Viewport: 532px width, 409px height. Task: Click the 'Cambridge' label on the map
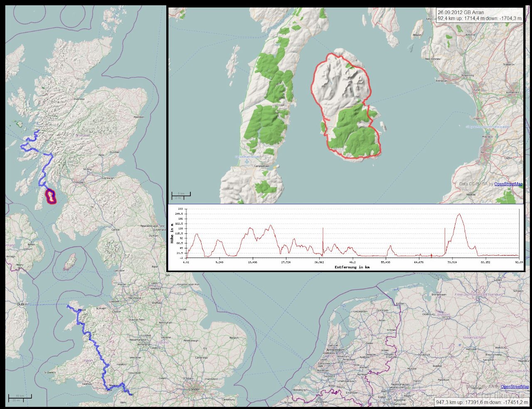click(202, 357)
